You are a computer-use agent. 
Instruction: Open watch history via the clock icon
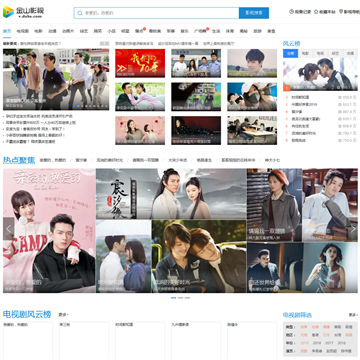coord(291,12)
